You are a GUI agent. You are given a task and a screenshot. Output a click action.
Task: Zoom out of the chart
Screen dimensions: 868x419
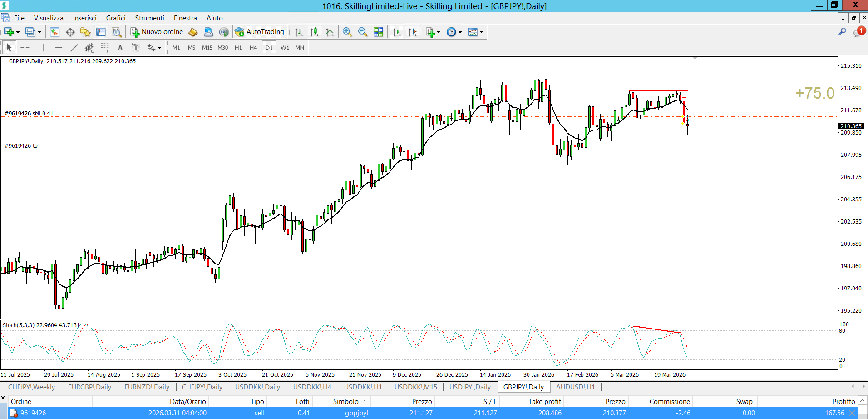[363, 32]
